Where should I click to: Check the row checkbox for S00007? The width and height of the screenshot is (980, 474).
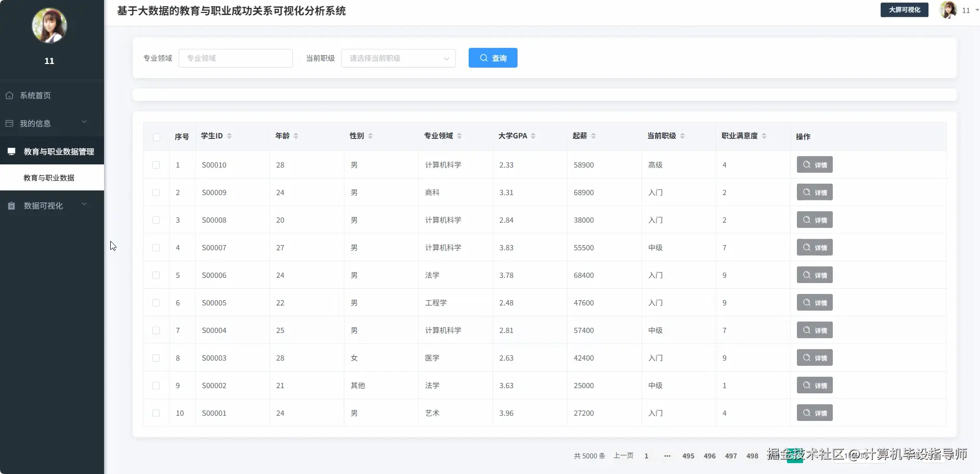[156, 248]
